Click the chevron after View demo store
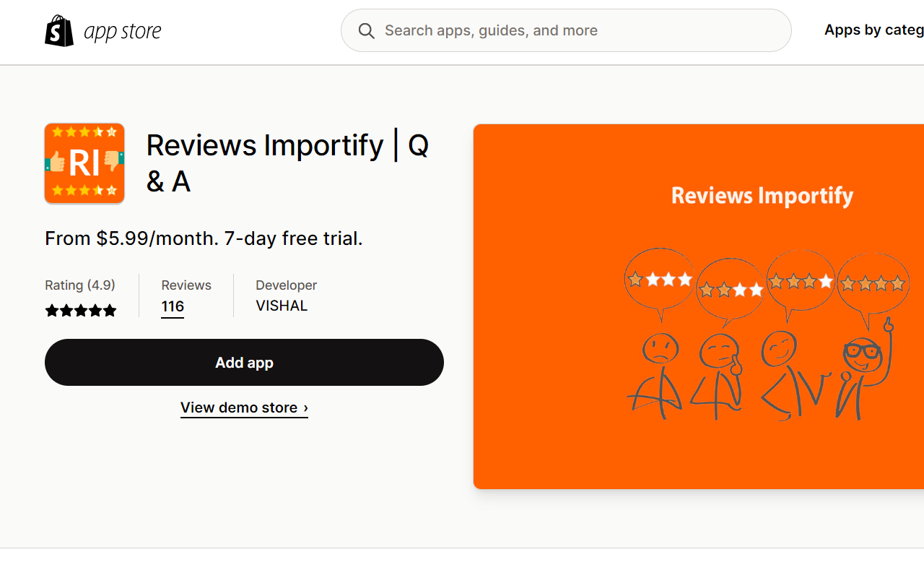 tap(305, 407)
